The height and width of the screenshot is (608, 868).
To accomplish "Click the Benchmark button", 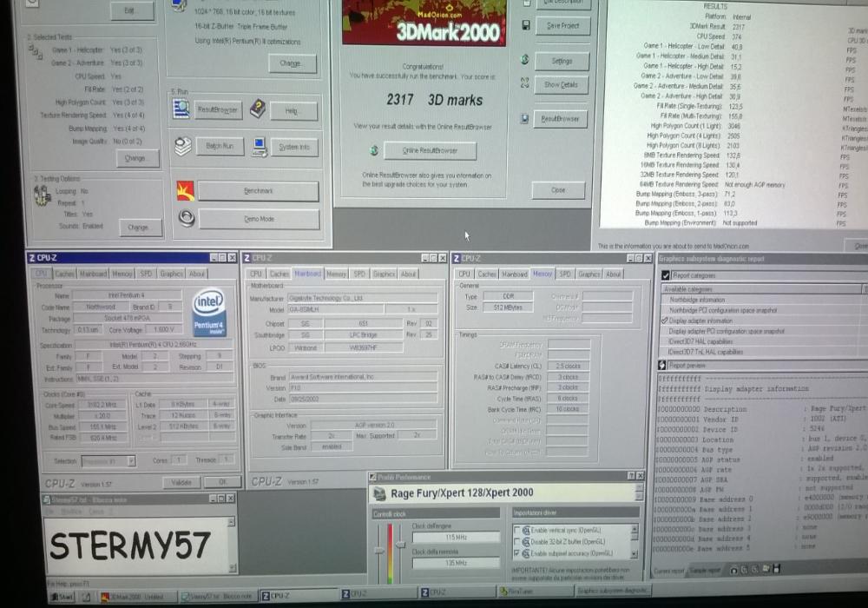I will pos(258,191).
